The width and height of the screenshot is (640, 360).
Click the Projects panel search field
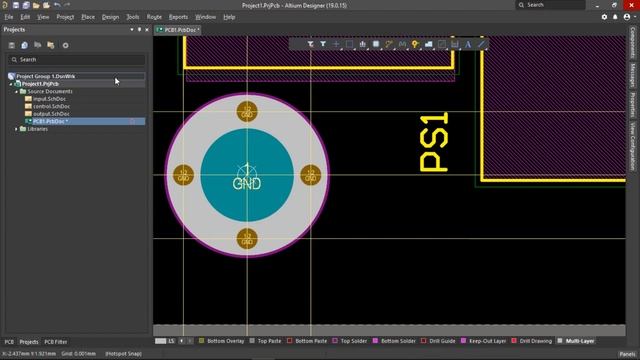(x=76, y=60)
